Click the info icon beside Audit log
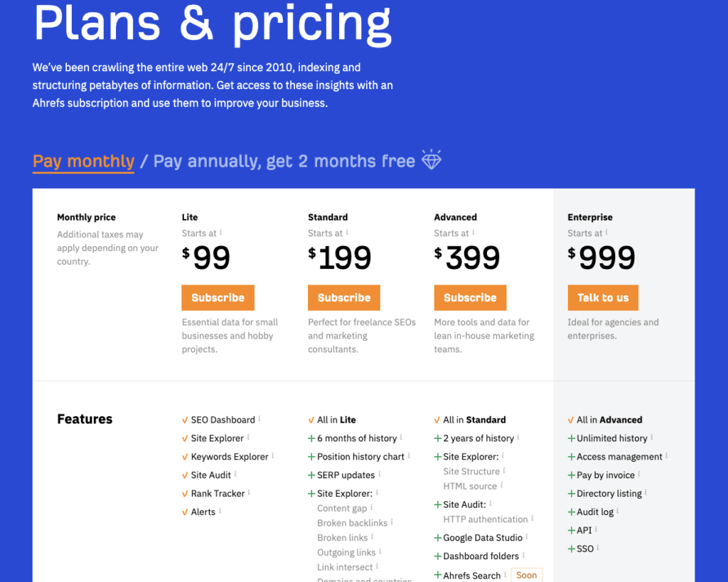The width and height of the screenshot is (728, 582). click(x=618, y=511)
